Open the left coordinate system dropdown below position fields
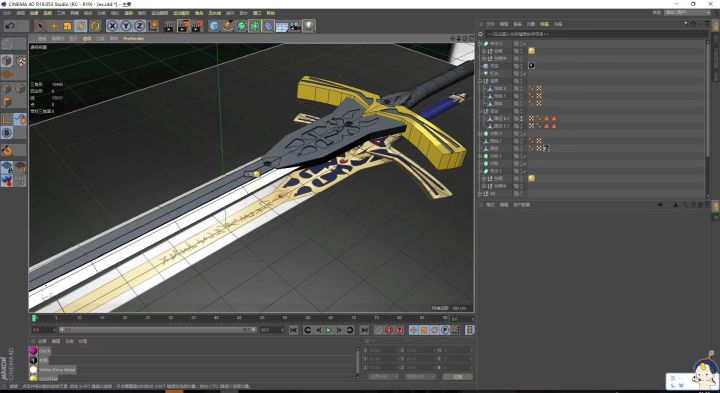 [383, 376]
